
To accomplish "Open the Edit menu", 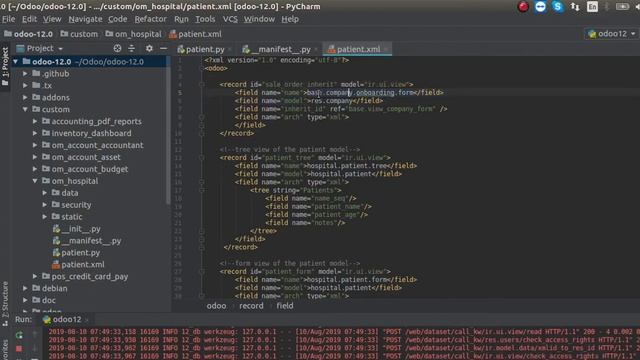I will coord(29,19).
